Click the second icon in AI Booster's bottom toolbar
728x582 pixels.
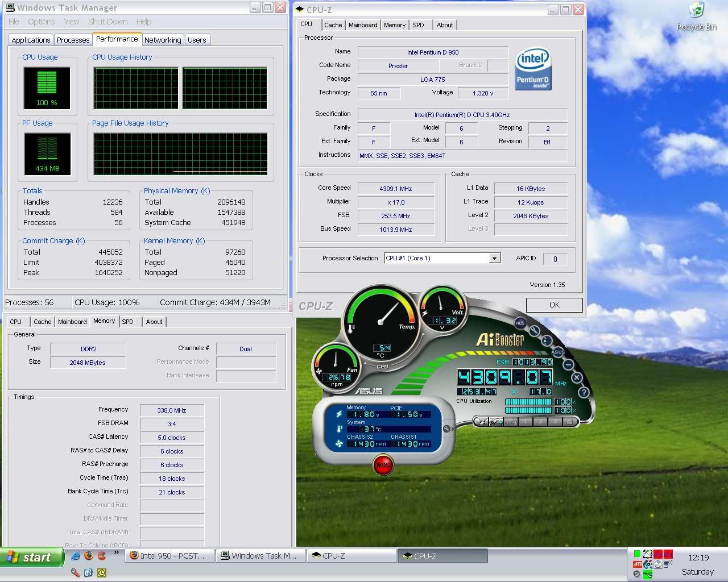pyautogui.click(x=496, y=422)
